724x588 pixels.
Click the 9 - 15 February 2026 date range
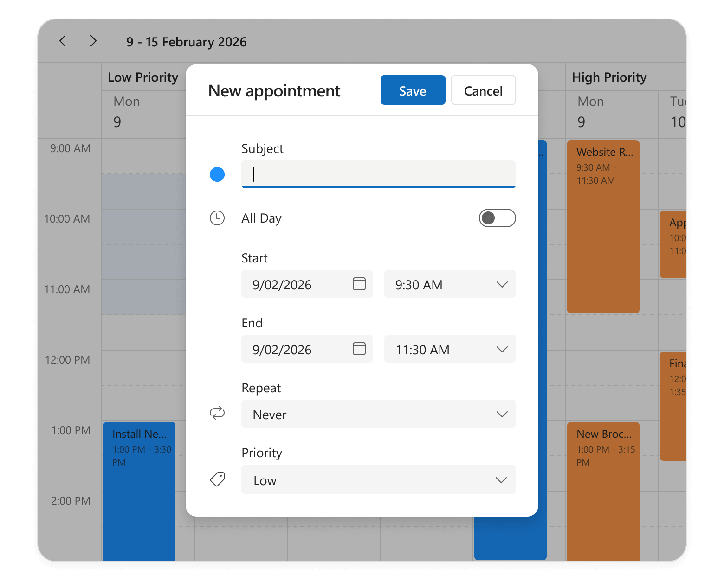tap(187, 42)
